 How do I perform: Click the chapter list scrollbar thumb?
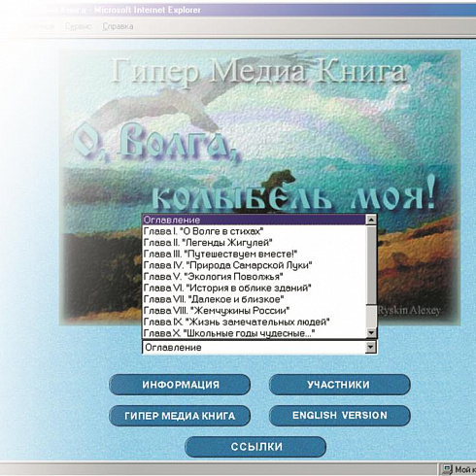[371, 264]
